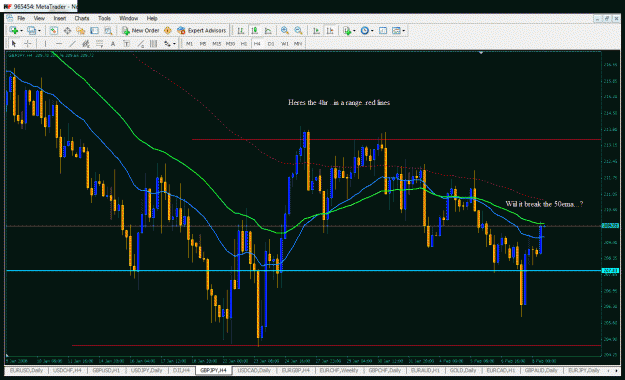Toggle Chart Shift option
625x380 pixels.
click(x=330, y=31)
